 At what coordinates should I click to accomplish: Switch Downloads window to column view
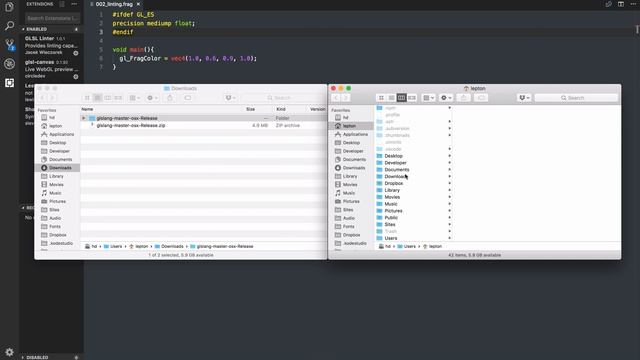click(108, 98)
